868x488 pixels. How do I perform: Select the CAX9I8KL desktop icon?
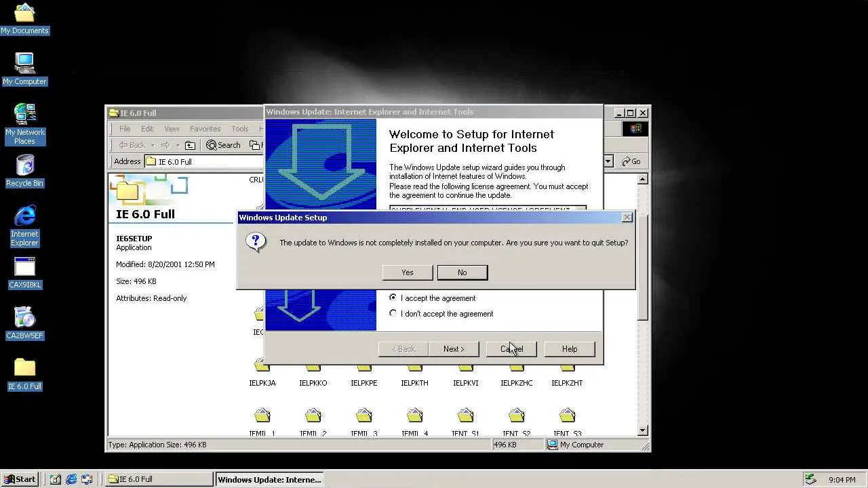pos(24,272)
